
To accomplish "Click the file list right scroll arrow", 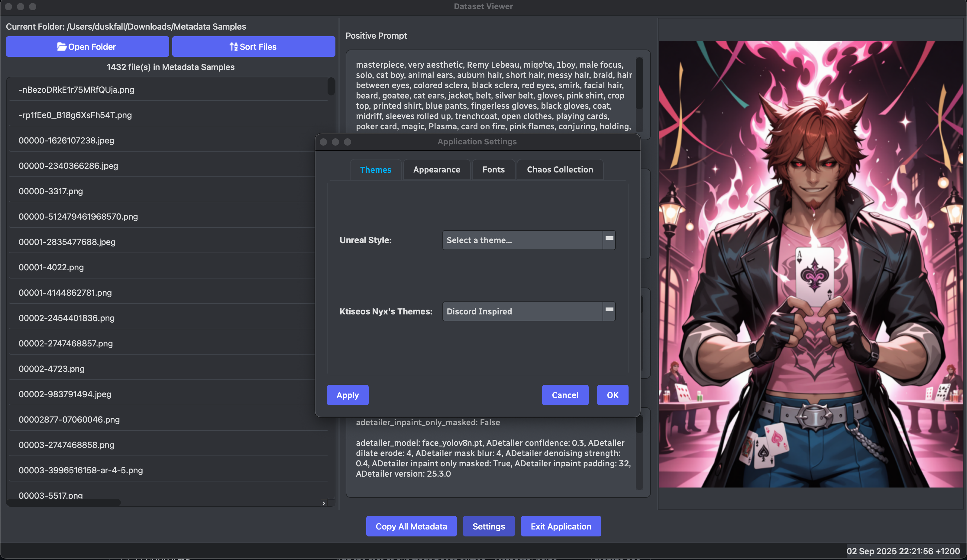I will click(323, 503).
